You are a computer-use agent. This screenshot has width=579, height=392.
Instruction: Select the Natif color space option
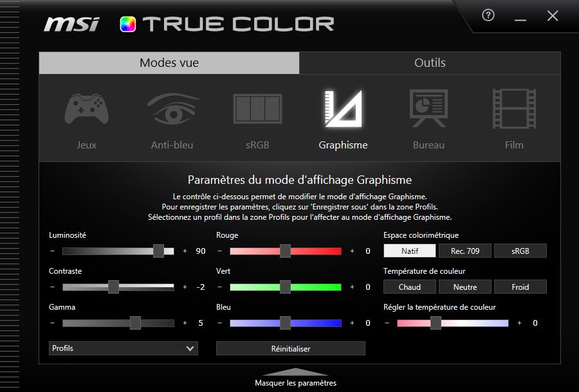410,251
